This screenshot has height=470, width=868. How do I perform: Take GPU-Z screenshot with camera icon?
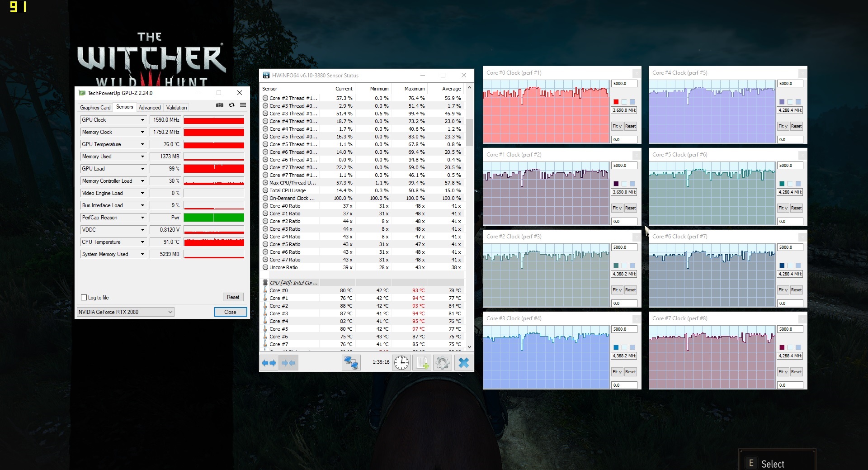pyautogui.click(x=220, y=105)
